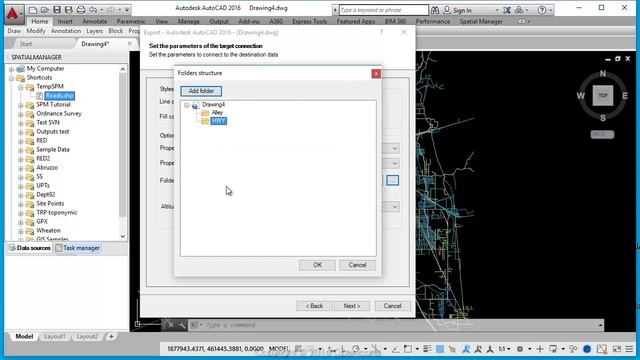The height and width of the screenshot is (360, 640).
Task: Toggle the blue Annotation visibility icon
Action: click(466, 349)
